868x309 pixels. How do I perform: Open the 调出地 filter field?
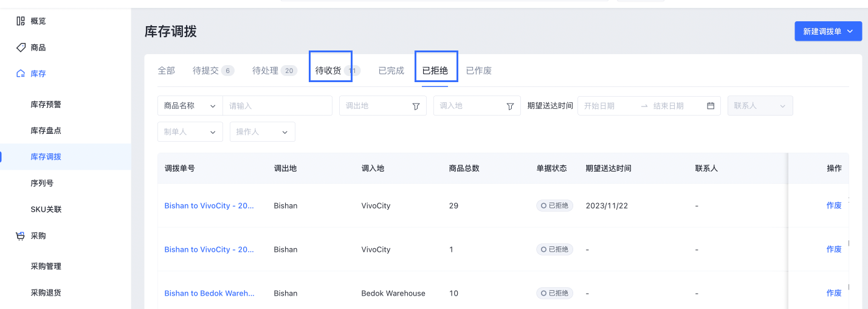(x=382, y=106)
